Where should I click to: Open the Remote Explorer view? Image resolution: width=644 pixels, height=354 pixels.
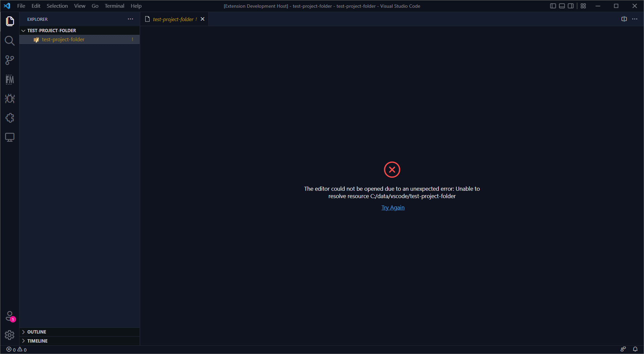click(10, 137)
